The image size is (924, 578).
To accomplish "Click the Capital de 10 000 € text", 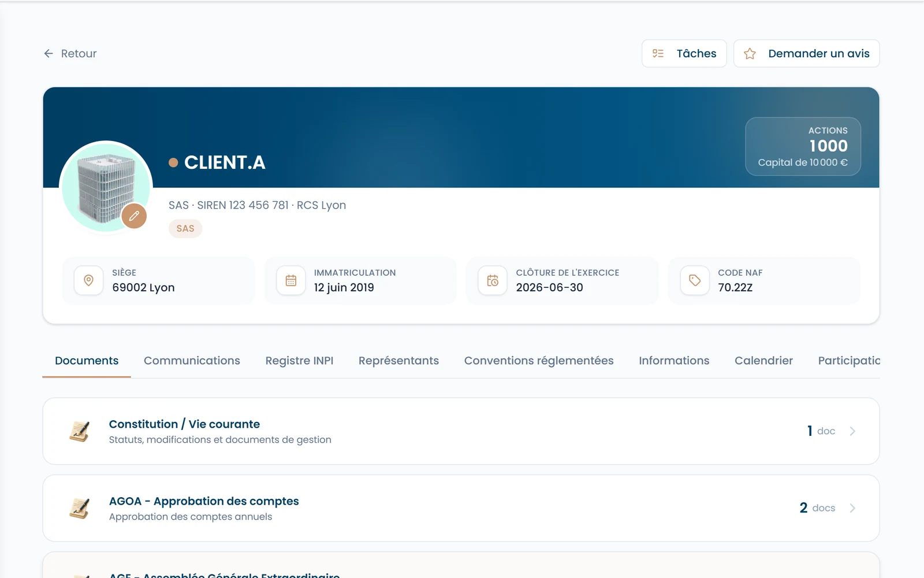I will click(x=803, y=162).
